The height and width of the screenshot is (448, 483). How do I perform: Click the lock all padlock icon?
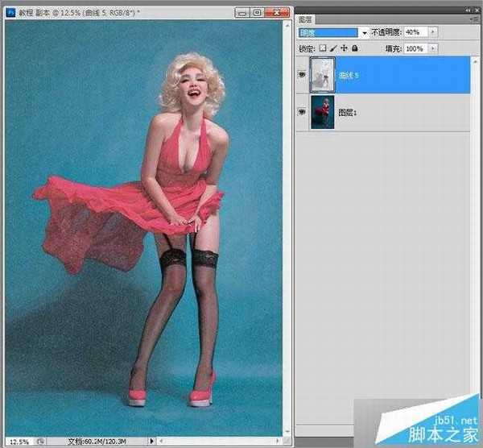coord(355,48)
